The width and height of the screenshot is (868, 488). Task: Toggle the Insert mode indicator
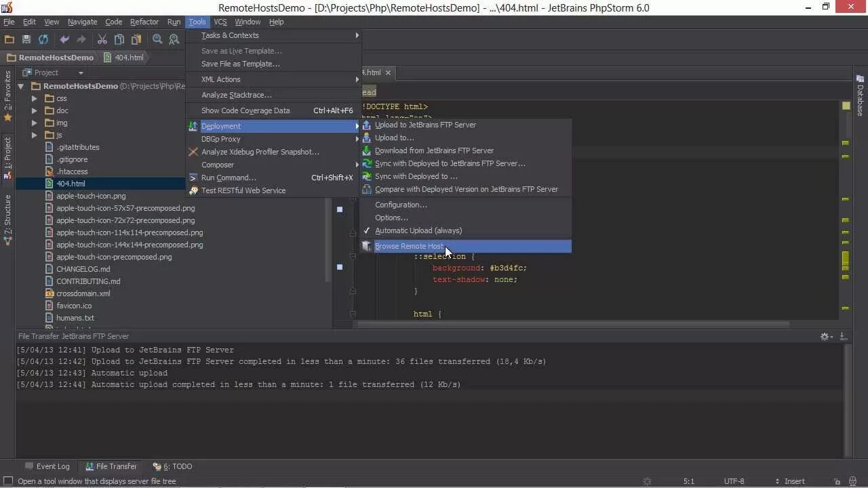(794, 481)
